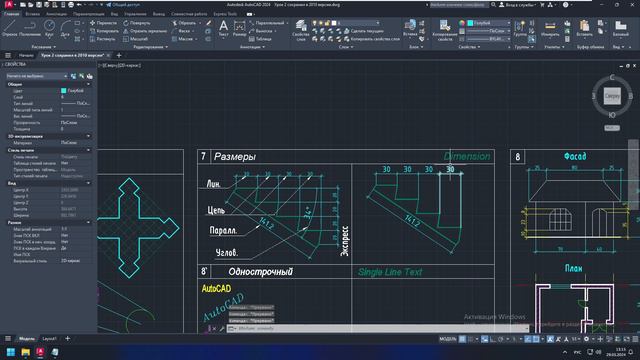This screenshot has height=360, width=640.
Task: Toggle snap mode in status bar
Action: click(470, 339)
